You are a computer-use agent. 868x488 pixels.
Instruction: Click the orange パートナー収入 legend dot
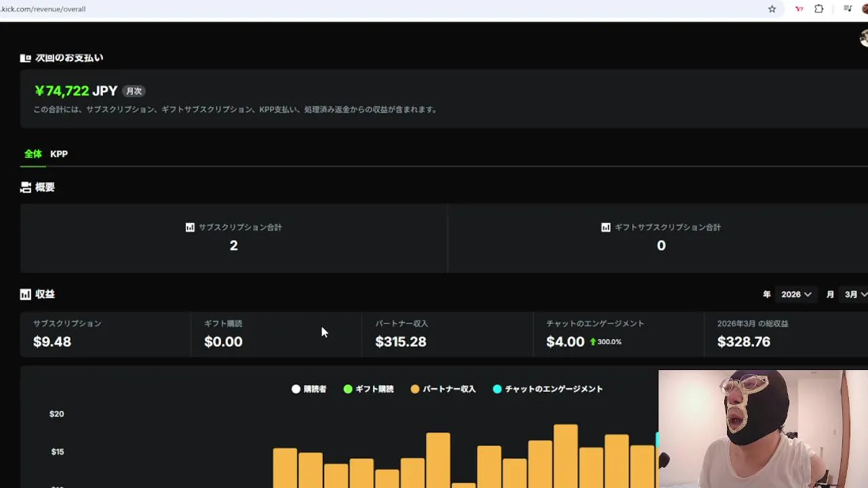pyautogui.click(x=415, y=389)
